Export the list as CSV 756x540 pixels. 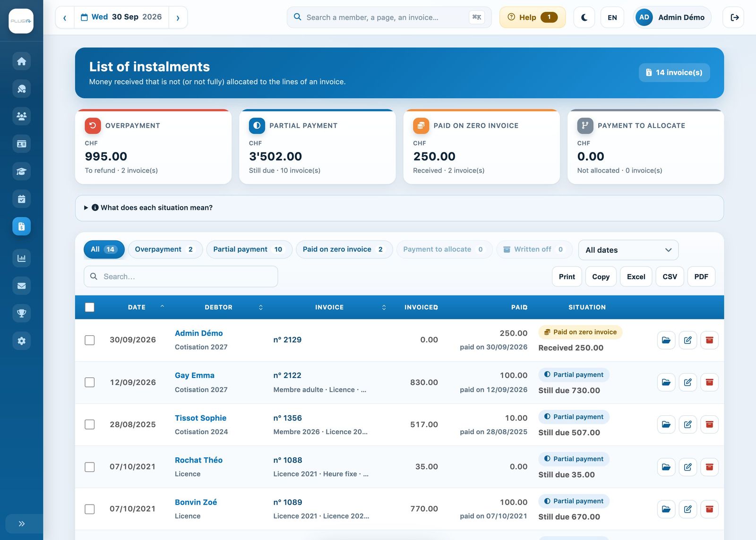point(670,277)
